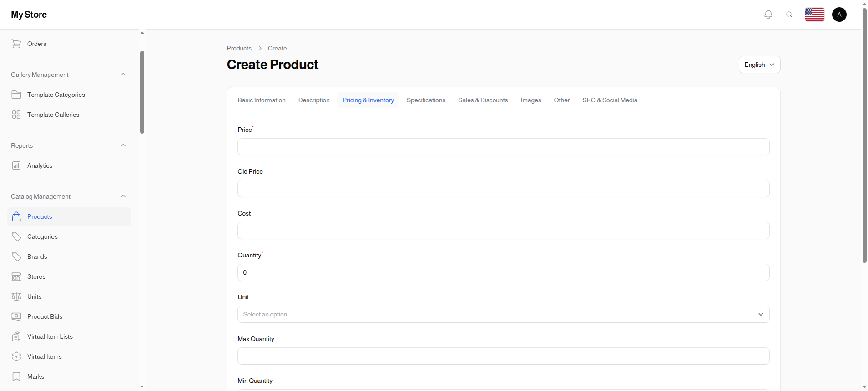Click the Analytics chart icon
The width and height of the screenshot is (868, 391).
pos(16,165)
